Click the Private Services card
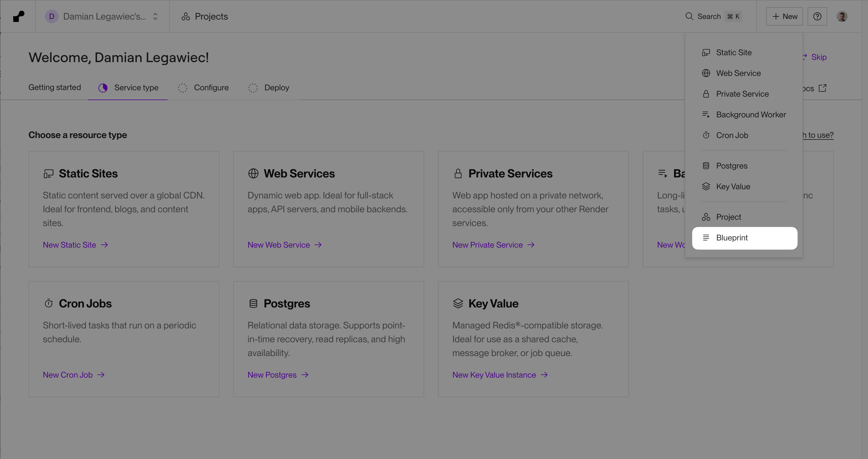This screenshot has height=459, width=868. pos(533,209)
